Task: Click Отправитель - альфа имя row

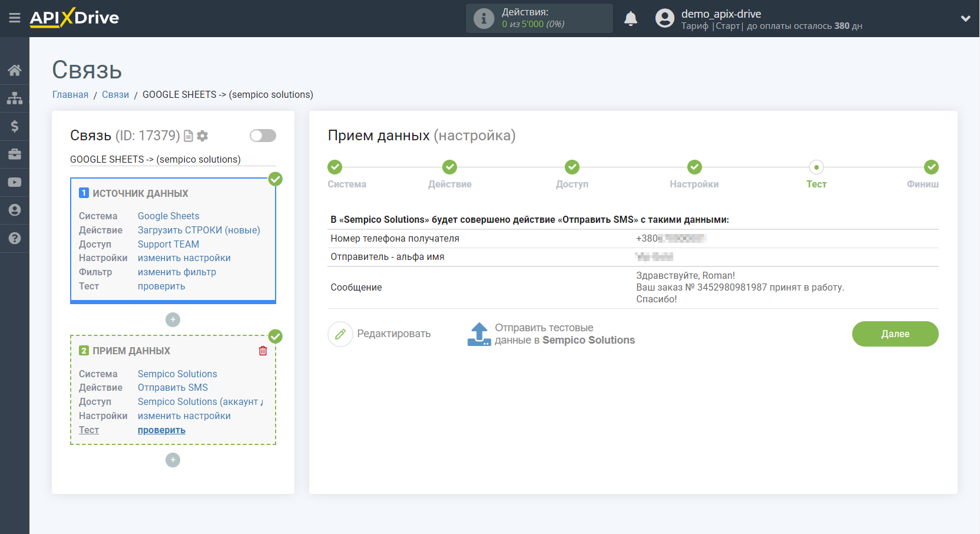Action: click(x=633, y=257)
